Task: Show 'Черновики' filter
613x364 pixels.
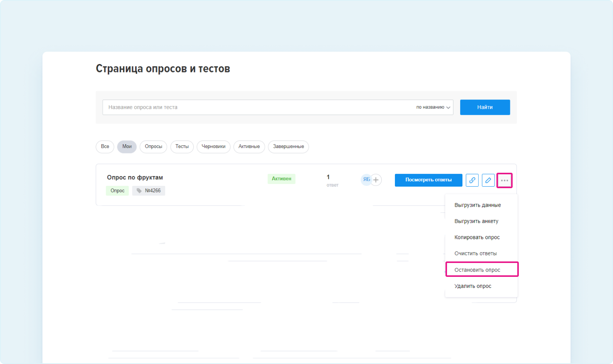Action: [213, 147]
